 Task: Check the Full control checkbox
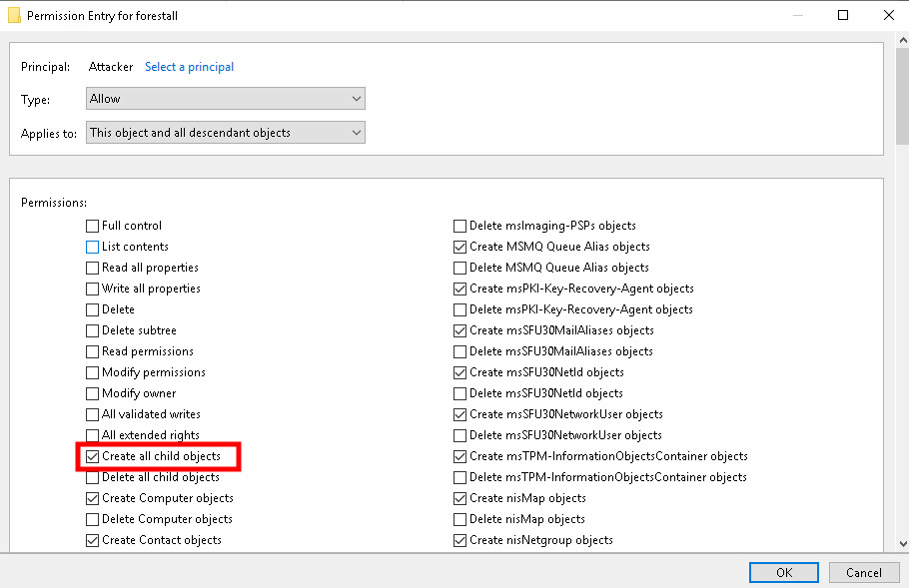[93, 226]
